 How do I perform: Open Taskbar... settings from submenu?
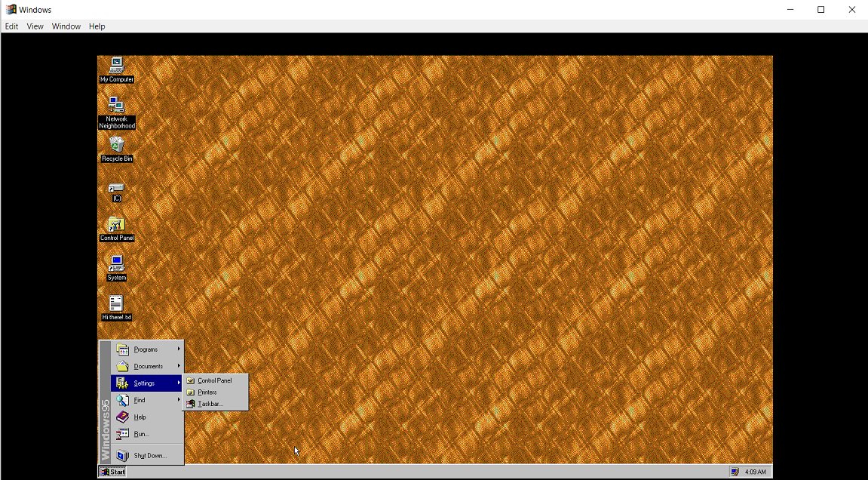[x=216, y=404]
